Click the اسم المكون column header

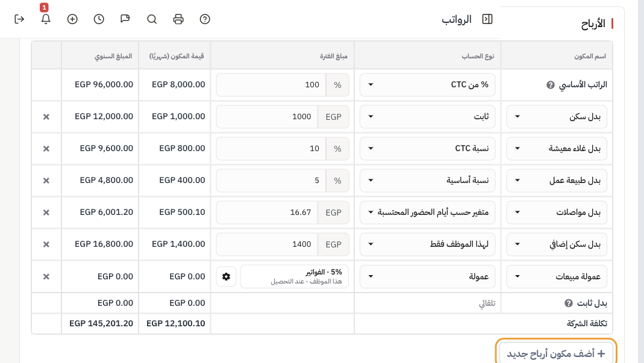(590, 56)
